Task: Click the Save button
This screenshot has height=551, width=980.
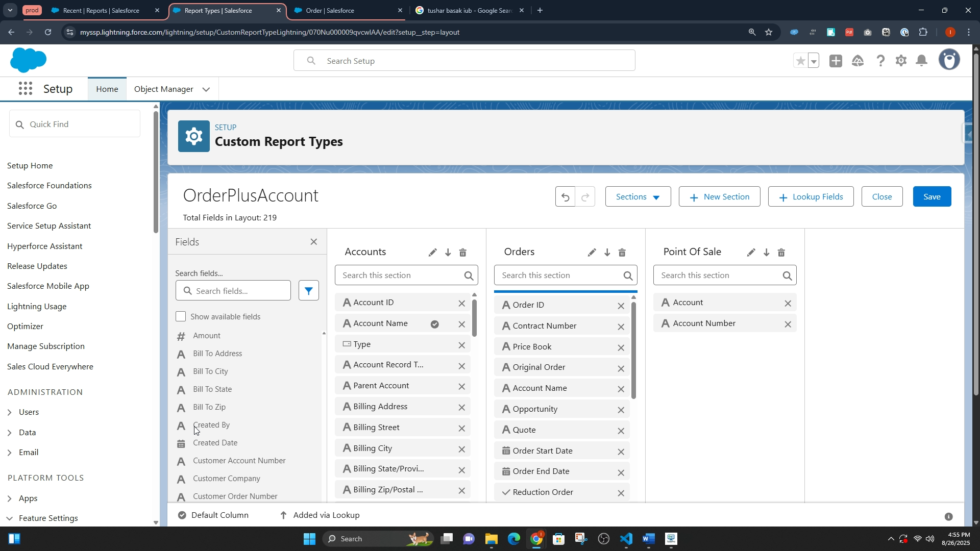Action: (x=932, y=197)
